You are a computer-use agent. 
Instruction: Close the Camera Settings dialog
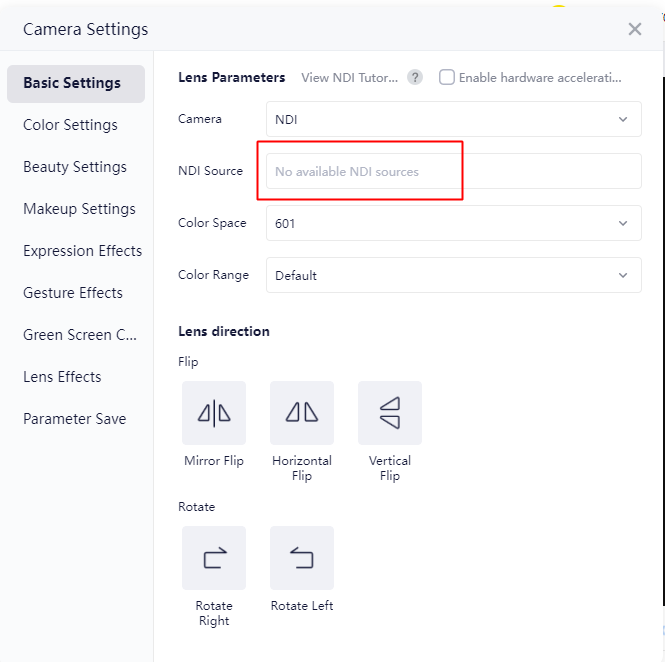(634, 29)
